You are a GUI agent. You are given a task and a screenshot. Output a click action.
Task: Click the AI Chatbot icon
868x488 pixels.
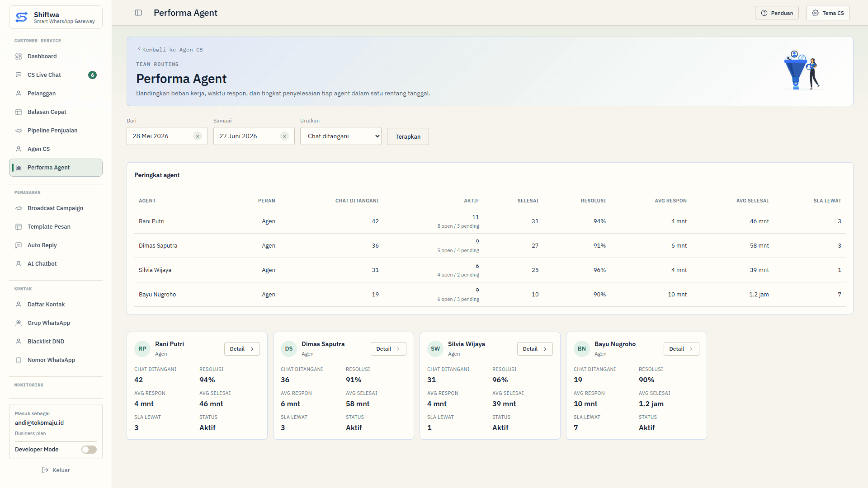pos(19,264)
